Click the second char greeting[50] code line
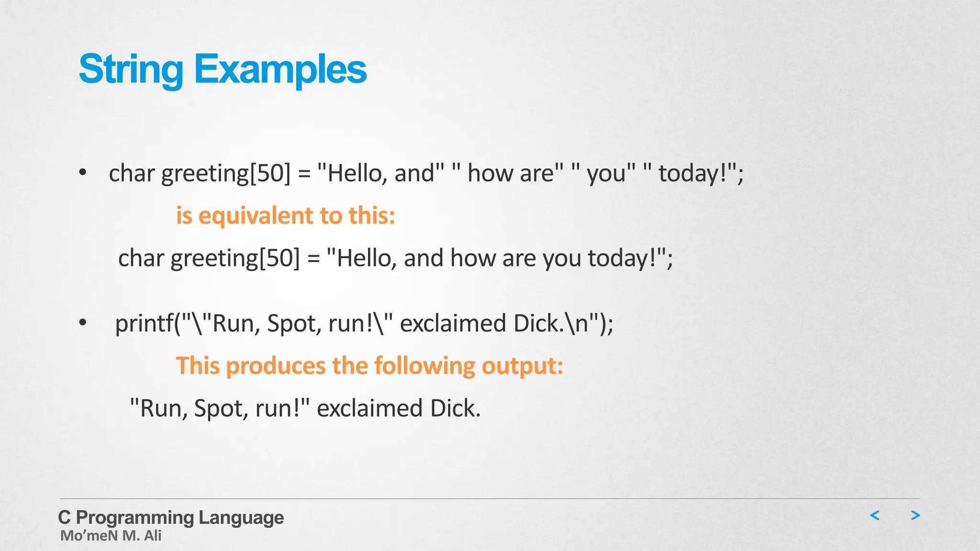Viewport: 980px width, 551px height. [x=396, y=258]
